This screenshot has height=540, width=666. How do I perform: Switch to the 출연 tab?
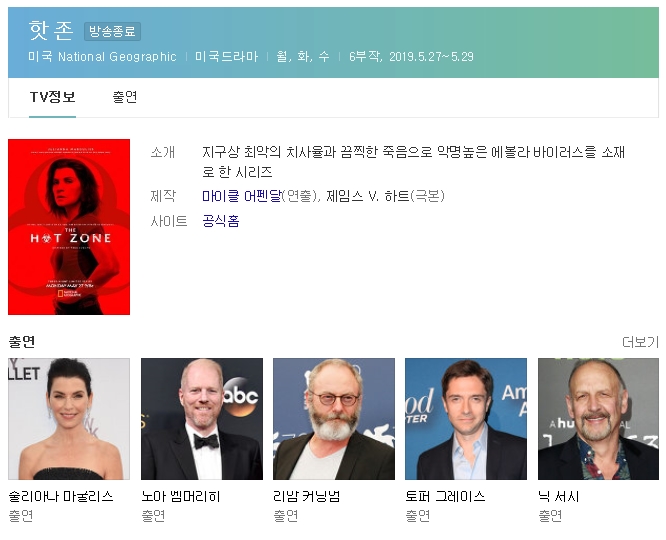point(125,97)
